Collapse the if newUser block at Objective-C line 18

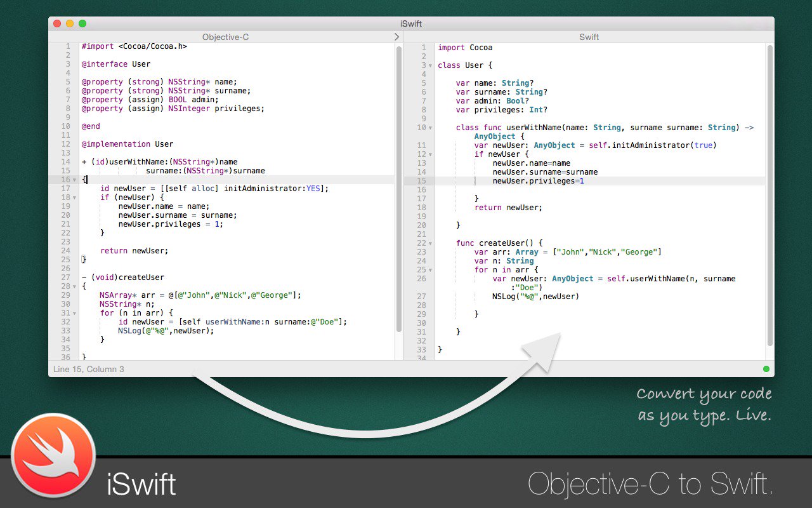(74, 197)
